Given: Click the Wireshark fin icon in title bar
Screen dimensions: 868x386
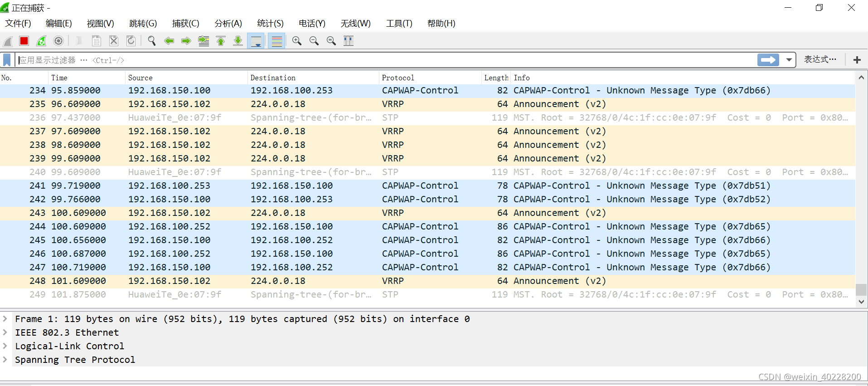Looking at the screenshot, I should [x=5, y=8].
